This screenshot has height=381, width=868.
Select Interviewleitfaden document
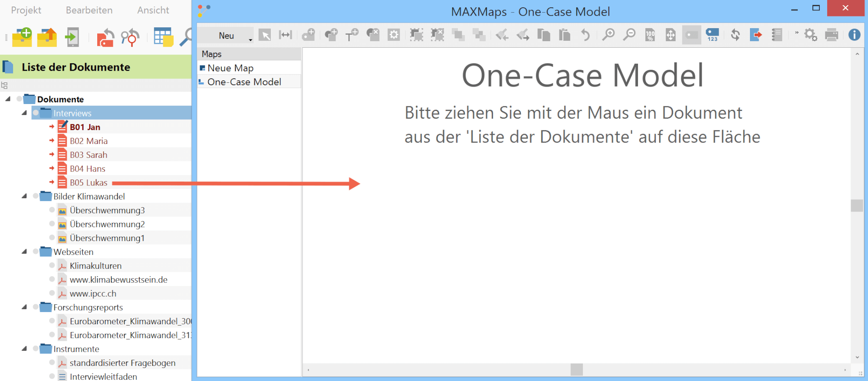pyautogui.click(x=103, y=376)
